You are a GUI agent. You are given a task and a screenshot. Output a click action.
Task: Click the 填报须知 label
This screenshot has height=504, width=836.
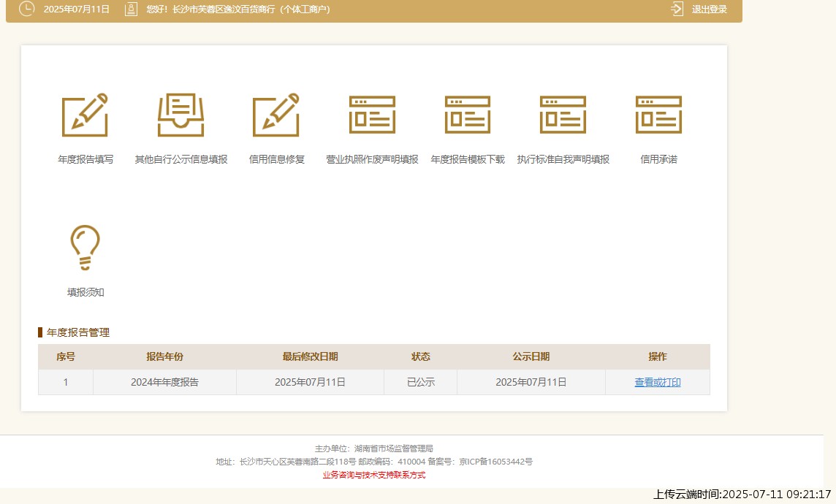[x=85, y=292]
